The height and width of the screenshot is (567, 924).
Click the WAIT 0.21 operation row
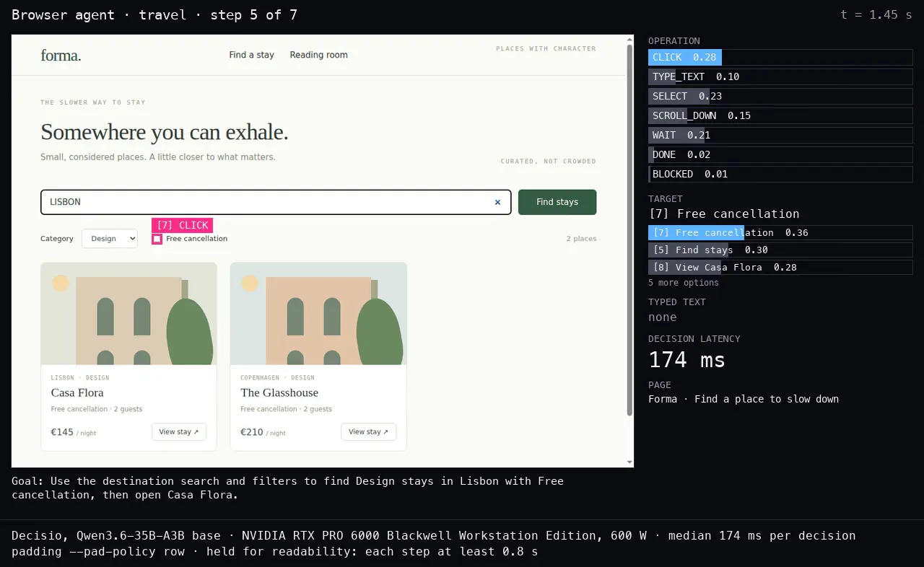tap(780, 136)
